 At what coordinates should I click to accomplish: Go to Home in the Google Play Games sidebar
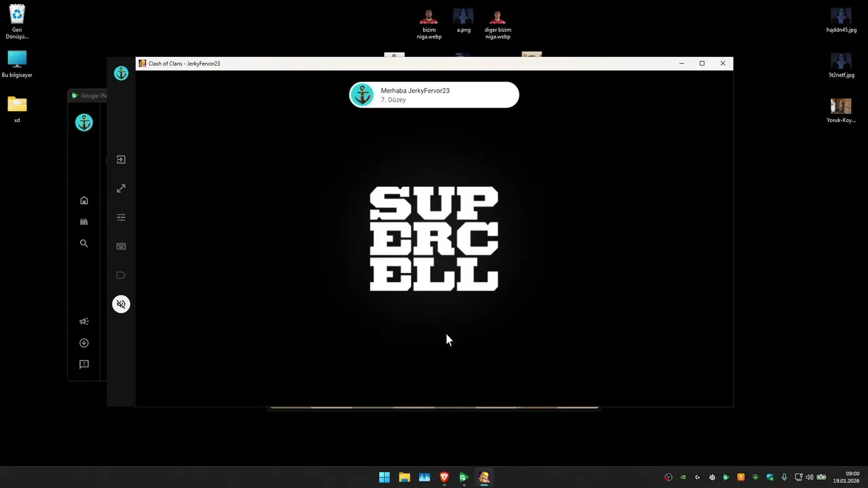pyautogui.click(x=84, y=201)
